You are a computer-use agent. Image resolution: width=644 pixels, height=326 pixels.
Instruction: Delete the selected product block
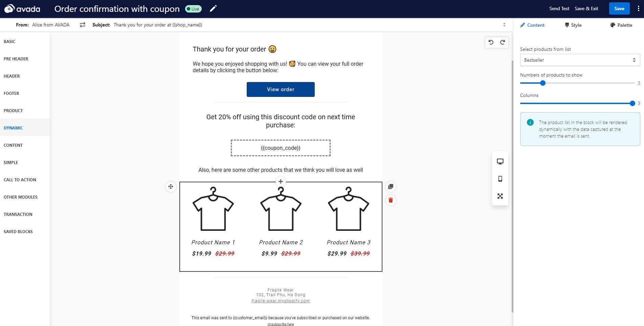pos(391,200)
